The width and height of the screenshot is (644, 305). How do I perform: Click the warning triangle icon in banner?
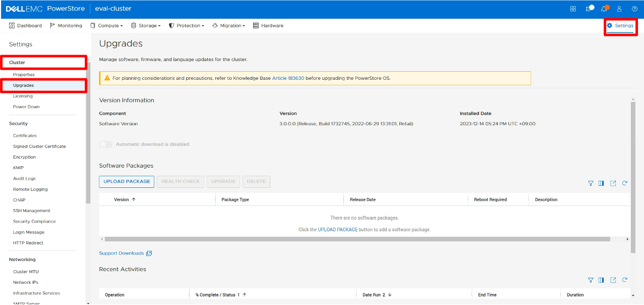[107, 78]
